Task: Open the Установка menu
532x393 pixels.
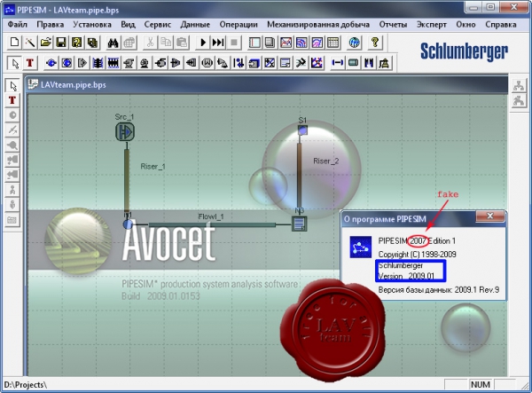Action: pyautogui.click(x=92, y=25)
